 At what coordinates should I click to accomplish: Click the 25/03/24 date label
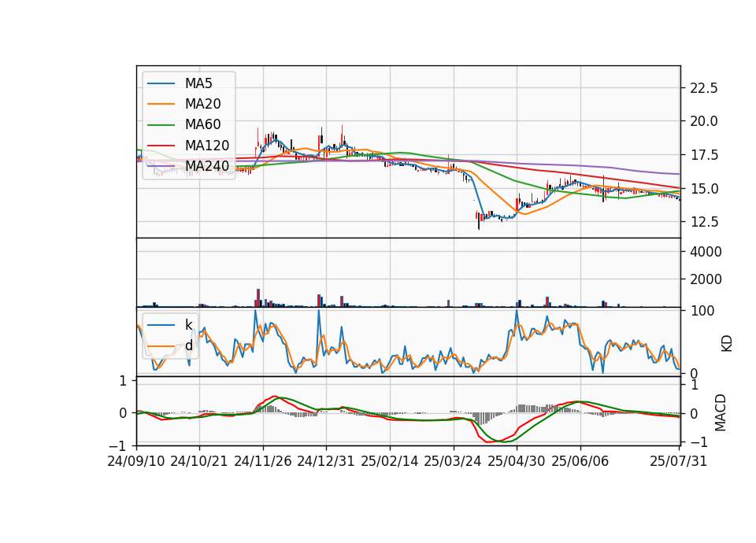453,461
